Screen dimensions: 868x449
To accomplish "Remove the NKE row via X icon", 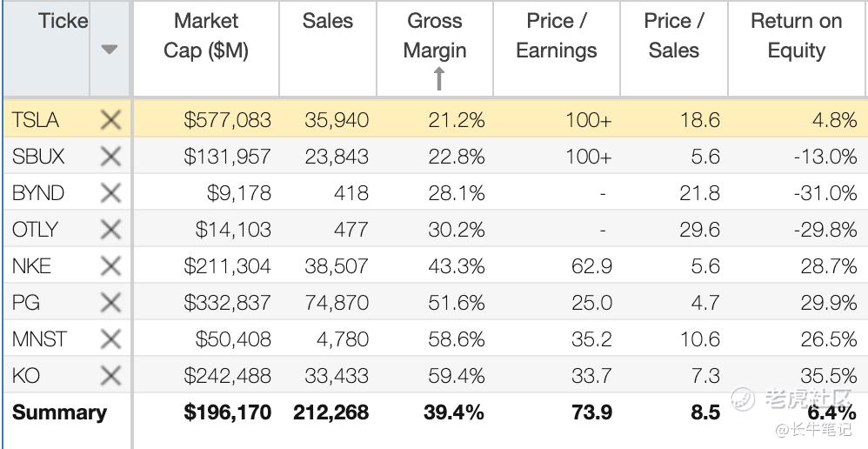I will pos(110,266).
